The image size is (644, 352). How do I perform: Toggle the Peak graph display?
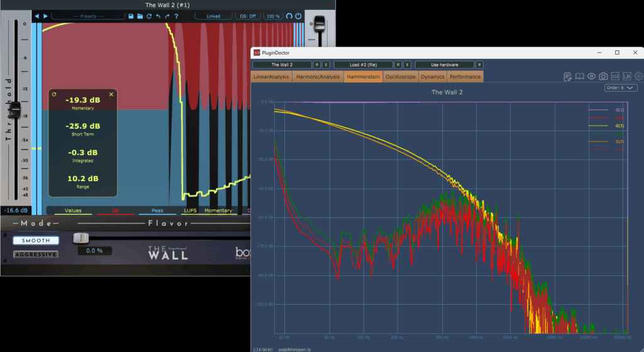point(157,211)
